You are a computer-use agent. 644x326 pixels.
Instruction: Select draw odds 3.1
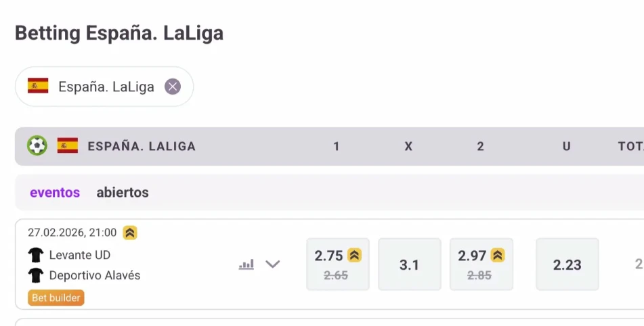(x=409, y=264)
